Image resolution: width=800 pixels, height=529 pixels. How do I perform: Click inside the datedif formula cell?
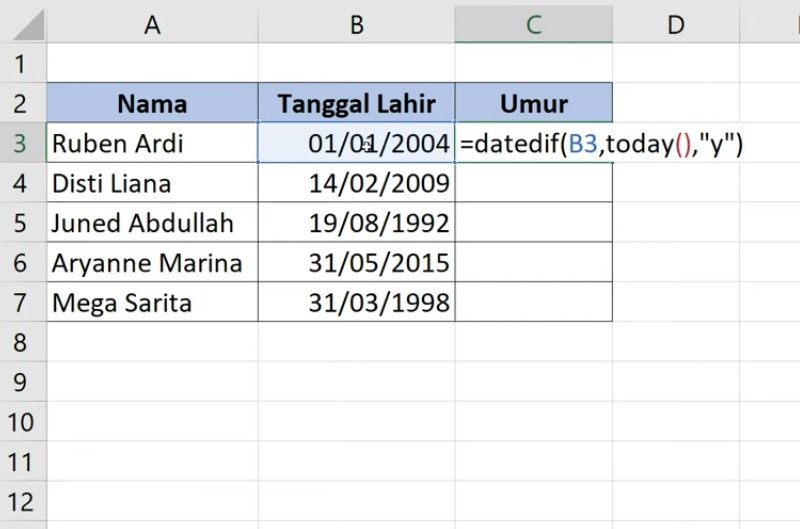coord(533,144)
